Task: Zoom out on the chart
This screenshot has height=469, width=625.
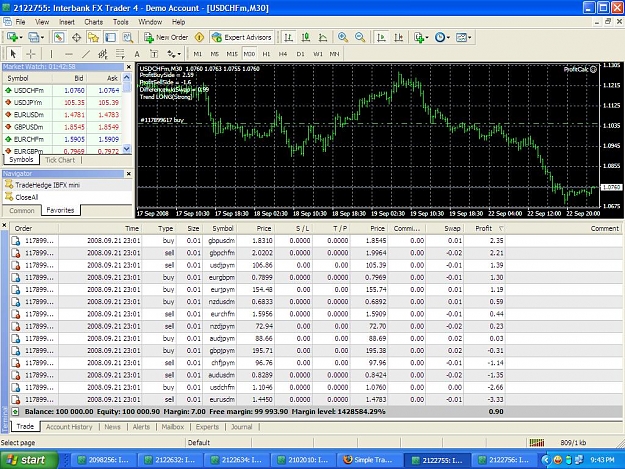Action: (x=360, y=37)
